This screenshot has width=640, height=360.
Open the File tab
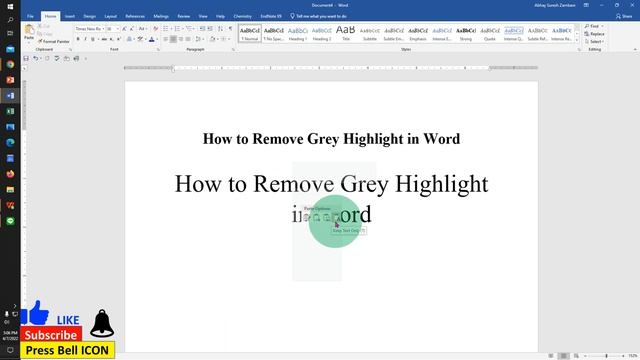(x=31, y=16)
